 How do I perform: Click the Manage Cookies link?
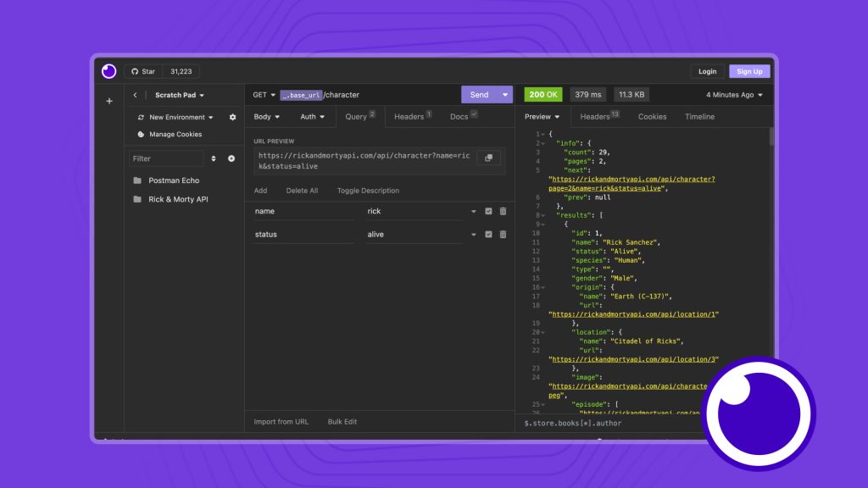(x=175, y=134)
